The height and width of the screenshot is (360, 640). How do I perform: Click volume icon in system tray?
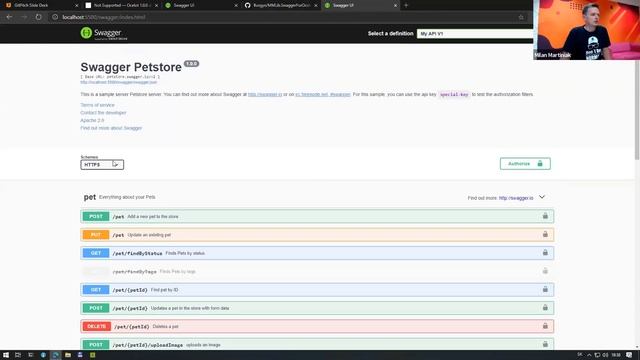[x=605, y=355]
